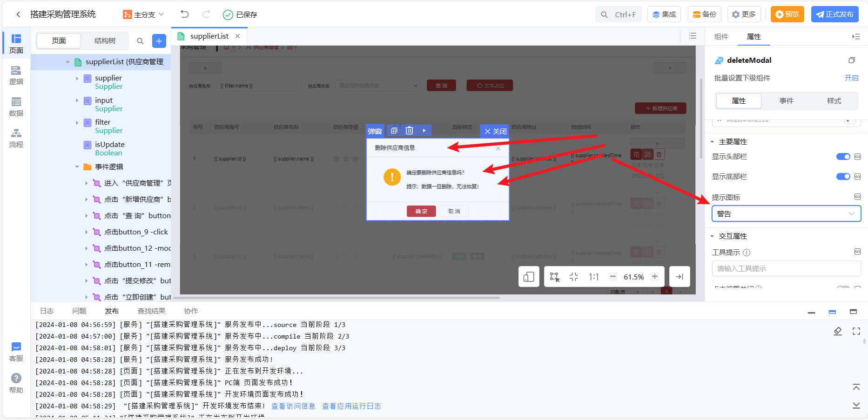Go back using the left arrow icon
Screen dimensions: 868x420
18,14
